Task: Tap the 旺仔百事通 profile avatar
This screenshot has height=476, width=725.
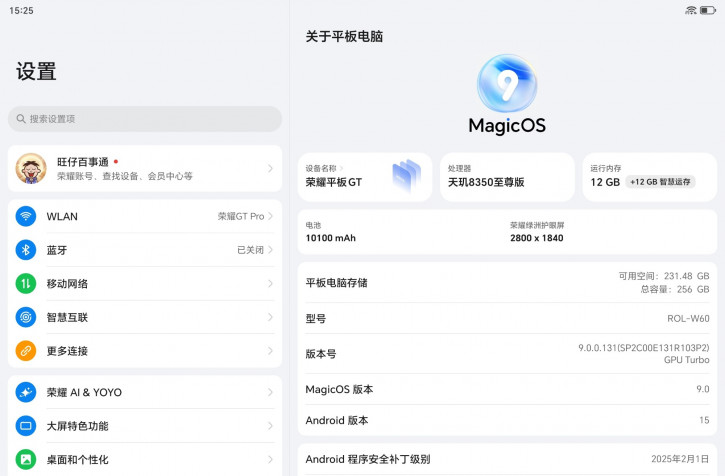Action: coord(31,168)
